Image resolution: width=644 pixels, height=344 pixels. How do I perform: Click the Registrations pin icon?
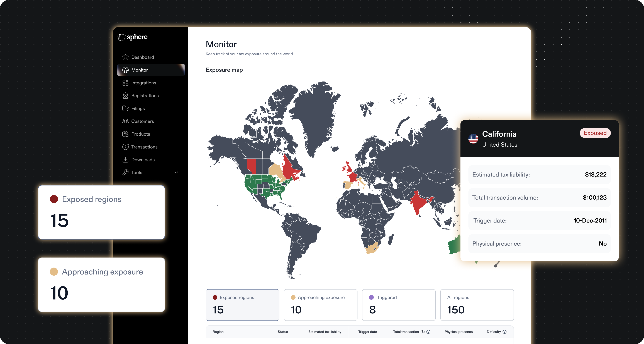(125, 96)
